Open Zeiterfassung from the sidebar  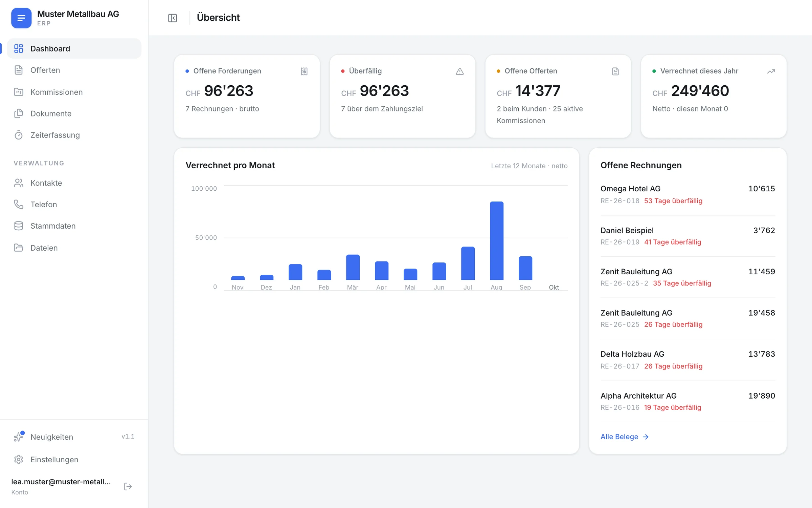click(x=74, y=135)
